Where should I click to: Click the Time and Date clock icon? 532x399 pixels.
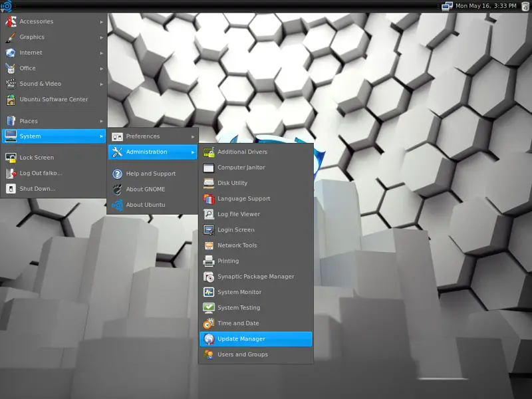point(209,324)
